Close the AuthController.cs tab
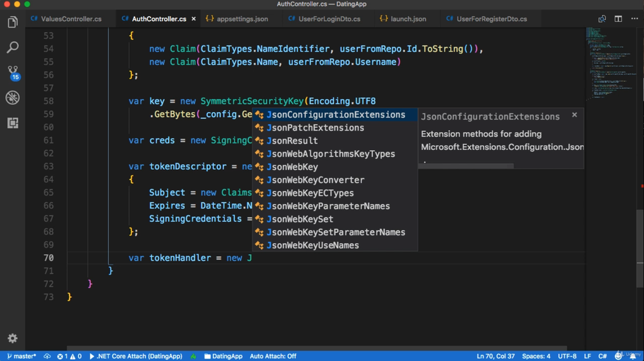Image resolution: width=644 pixels, height=361 pixels. point(193,19)
